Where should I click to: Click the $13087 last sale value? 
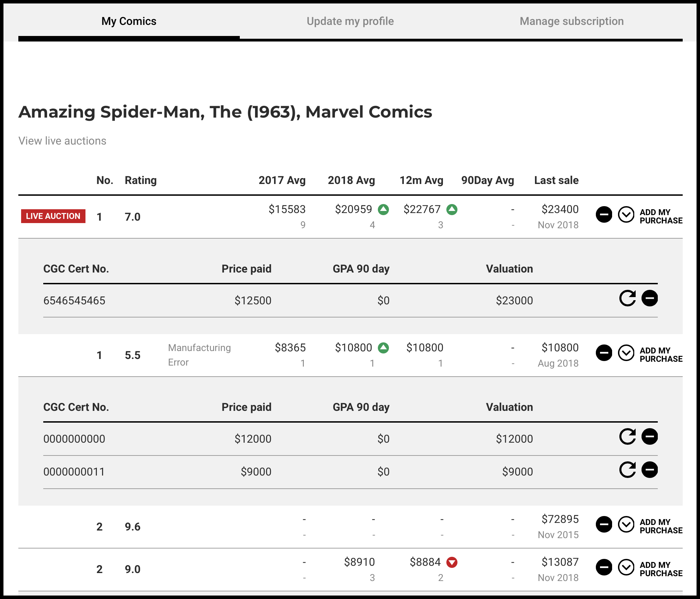coord(560,562)
